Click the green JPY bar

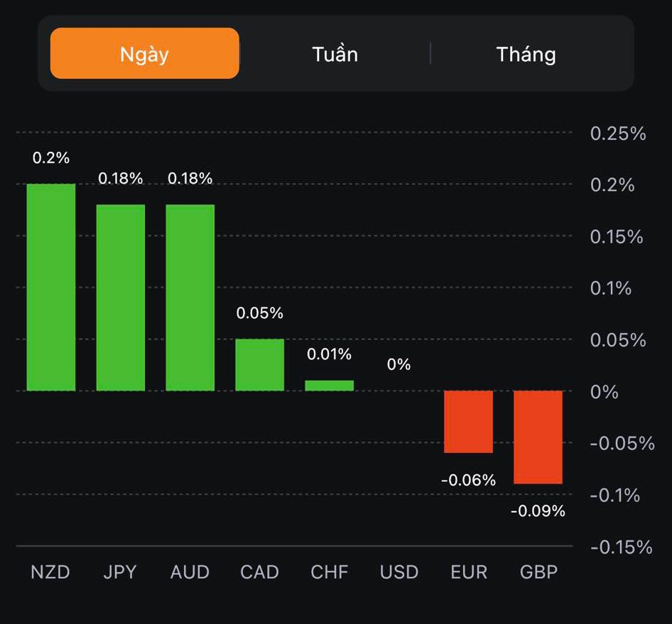point(121,298)
